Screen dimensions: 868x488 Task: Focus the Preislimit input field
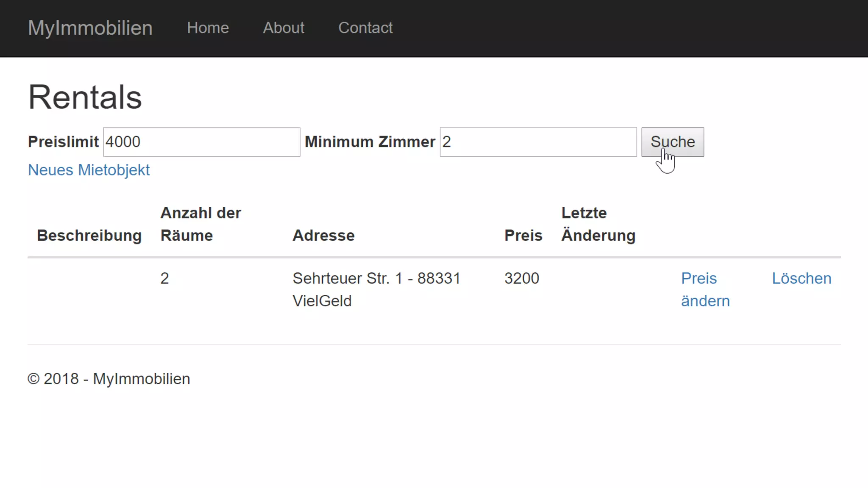point(202,142)
